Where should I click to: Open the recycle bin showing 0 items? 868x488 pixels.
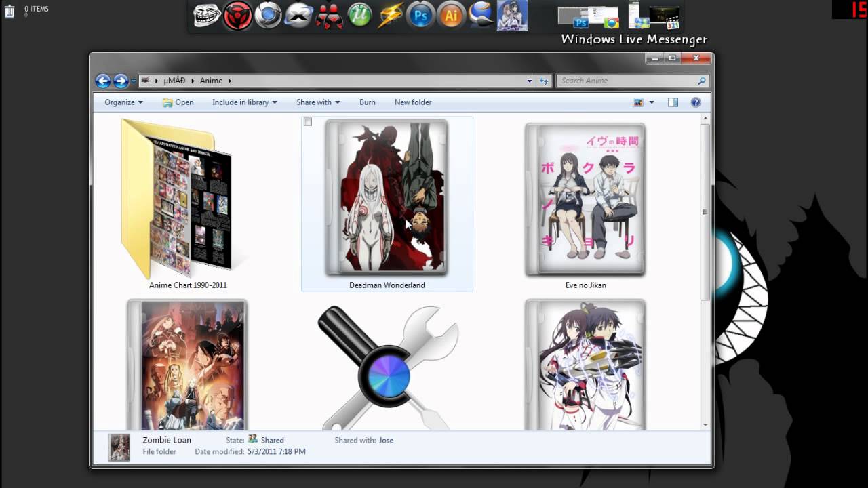click(9, 11)
